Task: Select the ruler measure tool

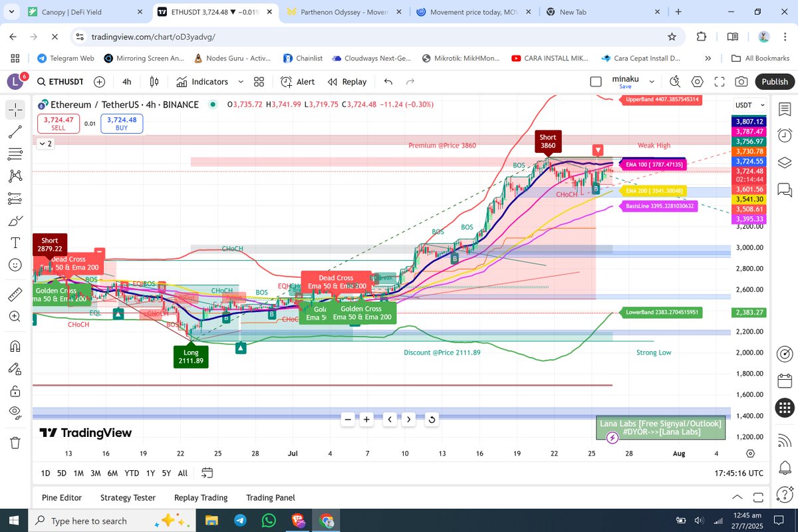Action: 15,294
